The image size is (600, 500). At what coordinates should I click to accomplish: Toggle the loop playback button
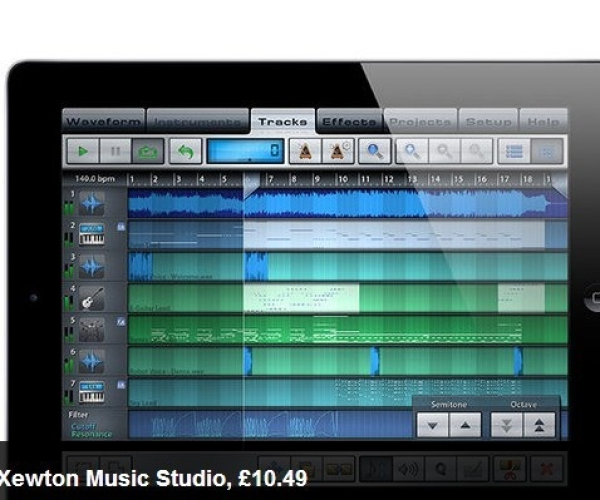[x=148, y=152]
